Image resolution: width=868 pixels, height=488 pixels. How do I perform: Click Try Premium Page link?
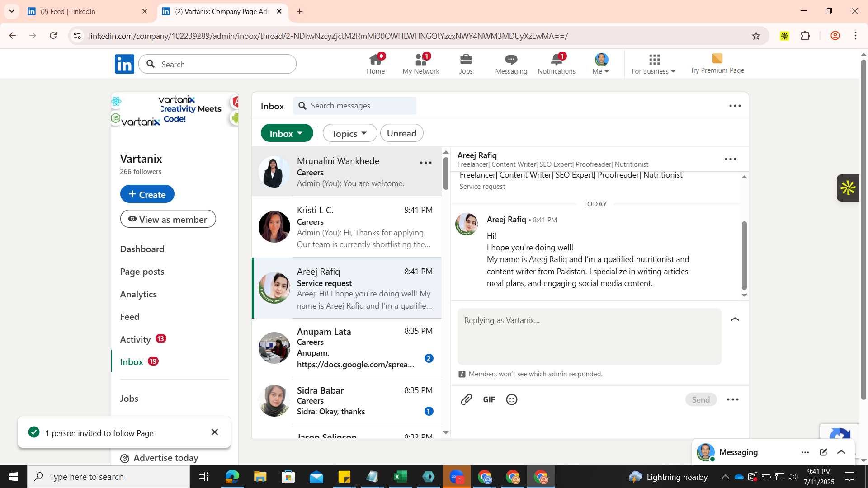pos(717,64)
